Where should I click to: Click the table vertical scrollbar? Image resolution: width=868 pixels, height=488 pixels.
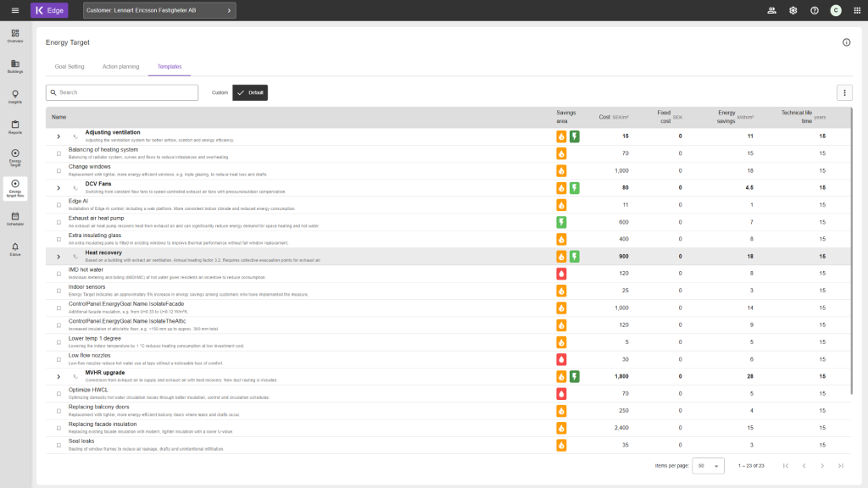point(851,251)
